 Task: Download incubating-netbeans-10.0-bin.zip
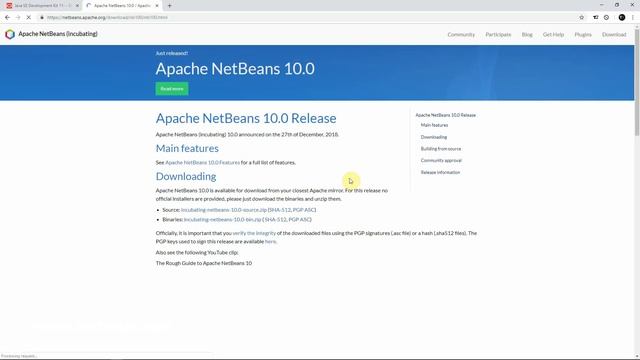[222, 220]
